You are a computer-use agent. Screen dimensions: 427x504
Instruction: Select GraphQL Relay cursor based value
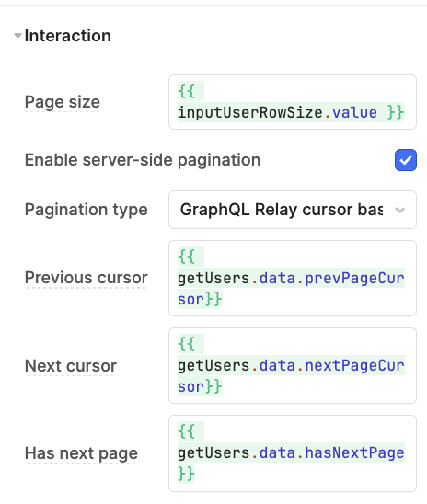pyautogui.click(x=282, y=210)
